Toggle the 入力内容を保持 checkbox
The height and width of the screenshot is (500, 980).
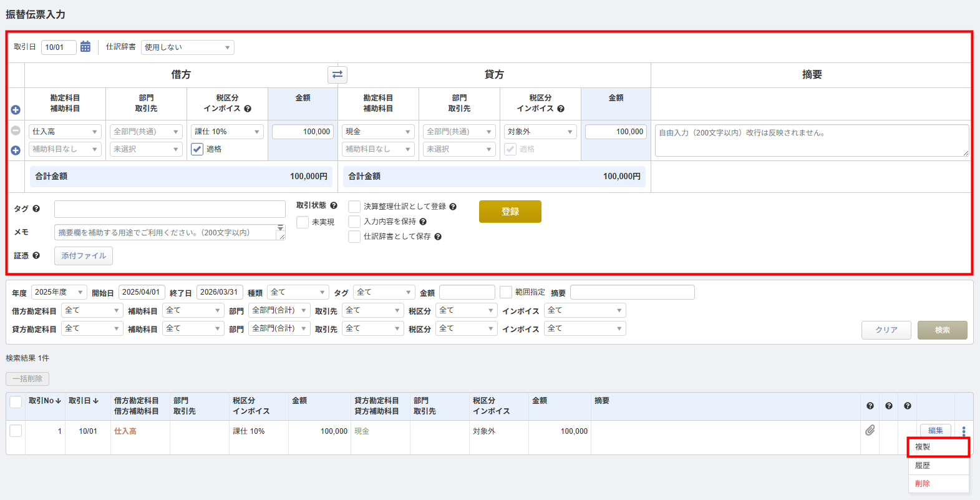[x=354, y=222]
